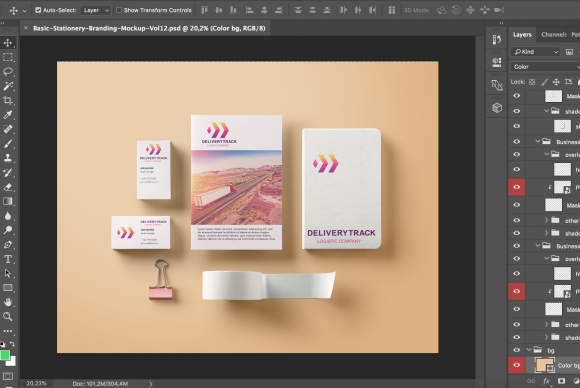Collapse the right panels double arrow
This screenshot has width=580, height=388.
501,23
